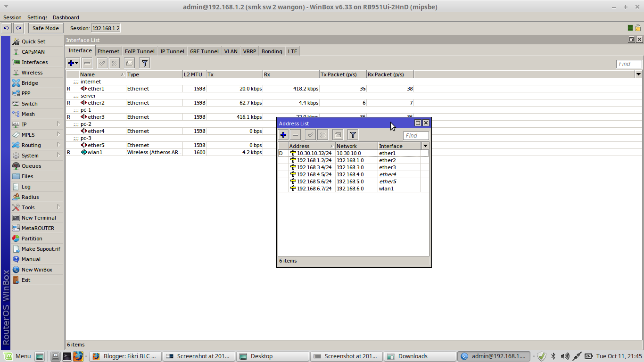Sort by Address column header
This screenshot has width=644, height=362.
pyautogui.click(x=312, y=146)
